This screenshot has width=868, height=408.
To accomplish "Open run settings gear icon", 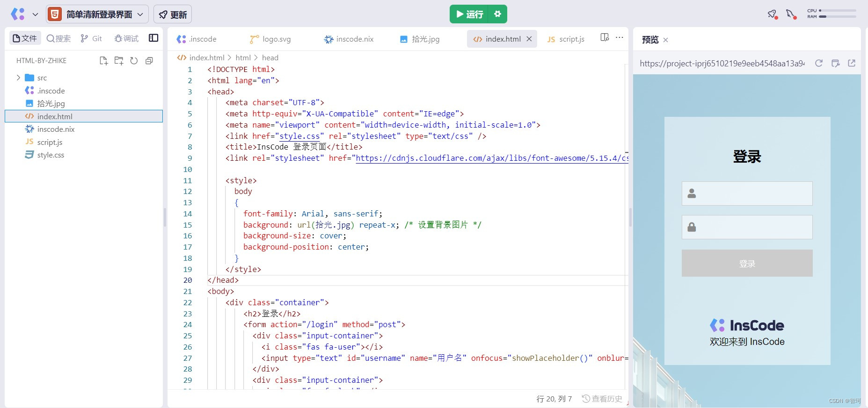I will click(498, 14).
